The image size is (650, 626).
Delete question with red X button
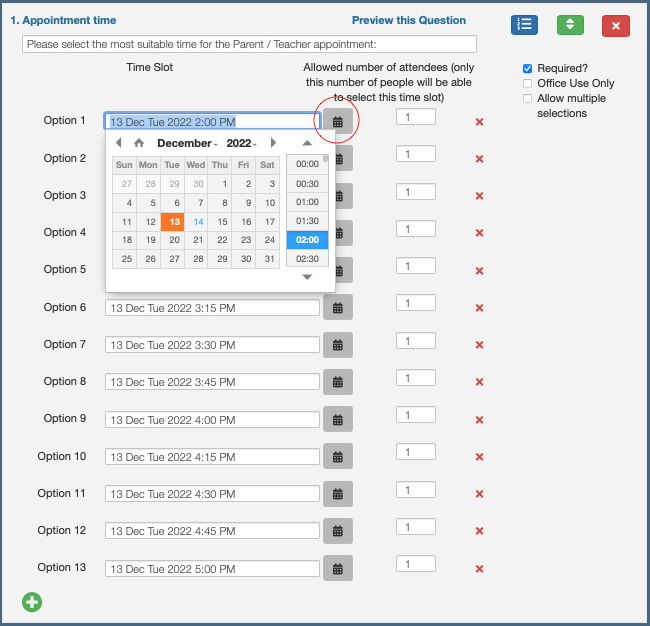point(615,26)
